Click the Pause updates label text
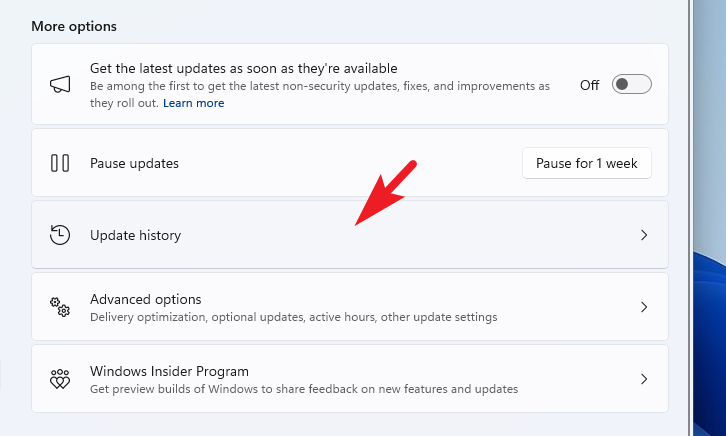This screenshot has height=436, width=726. (134, 163)
